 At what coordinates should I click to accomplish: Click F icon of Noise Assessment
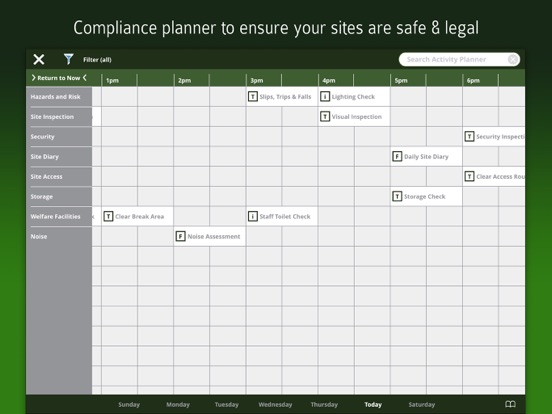tap(181, 236)
